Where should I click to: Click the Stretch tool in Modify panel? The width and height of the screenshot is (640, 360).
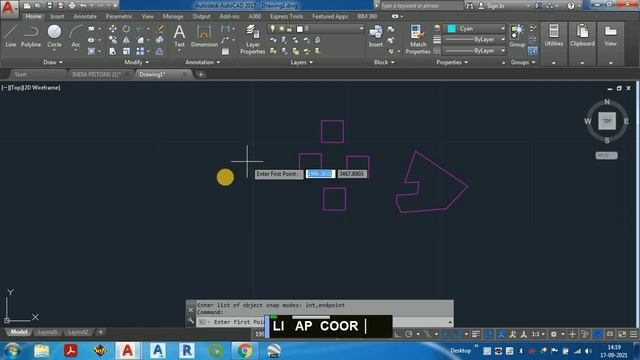[113, 51]
